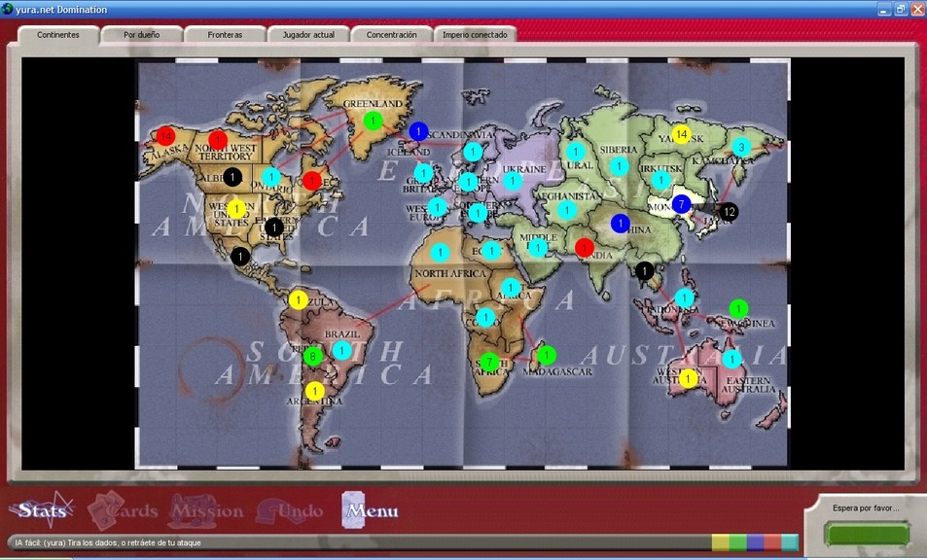
Task: Click Brazil's cyan army marker
Action: coord(341,350)
